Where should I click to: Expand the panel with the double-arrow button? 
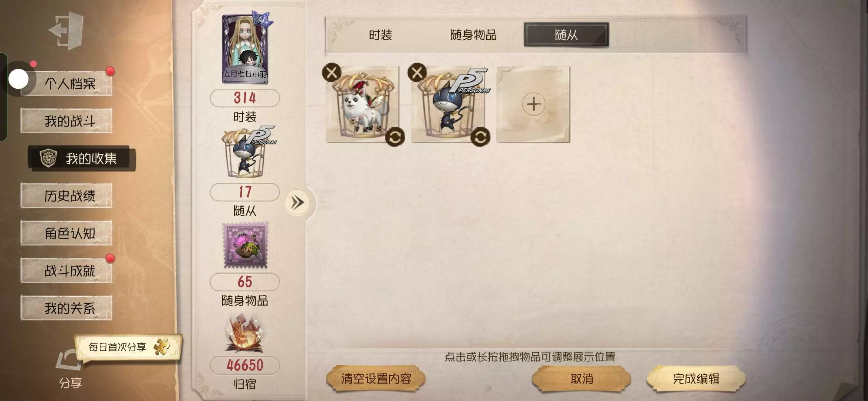coord(297,203)
